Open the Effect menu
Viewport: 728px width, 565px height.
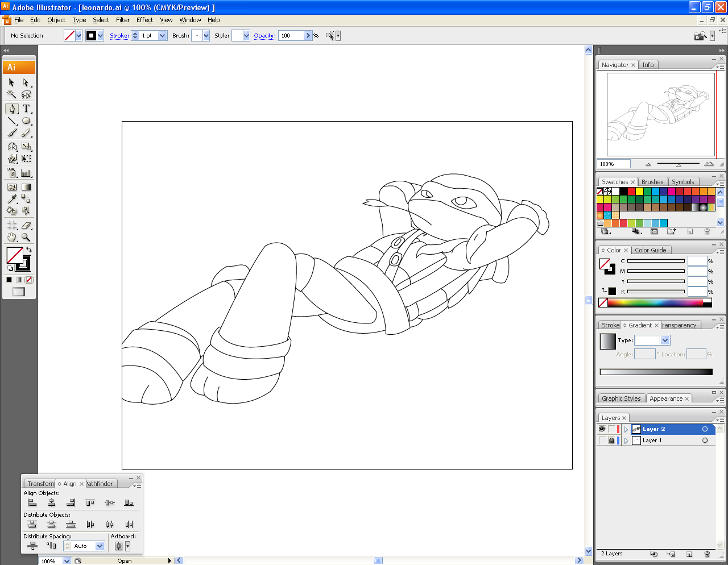click(x=144, y=20)
